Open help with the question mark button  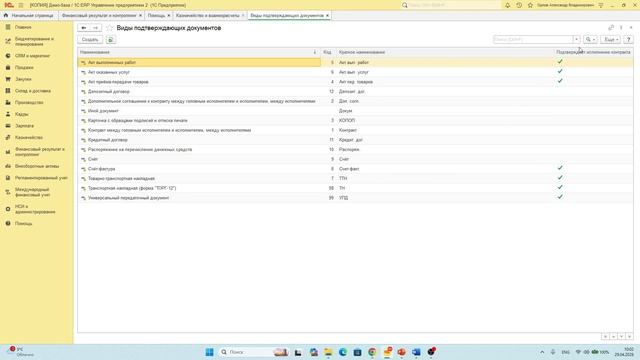[x=629, y=40]
